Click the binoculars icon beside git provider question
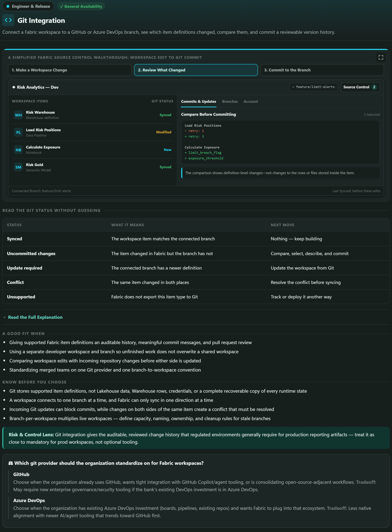392x532 pixels. [11, 463]
